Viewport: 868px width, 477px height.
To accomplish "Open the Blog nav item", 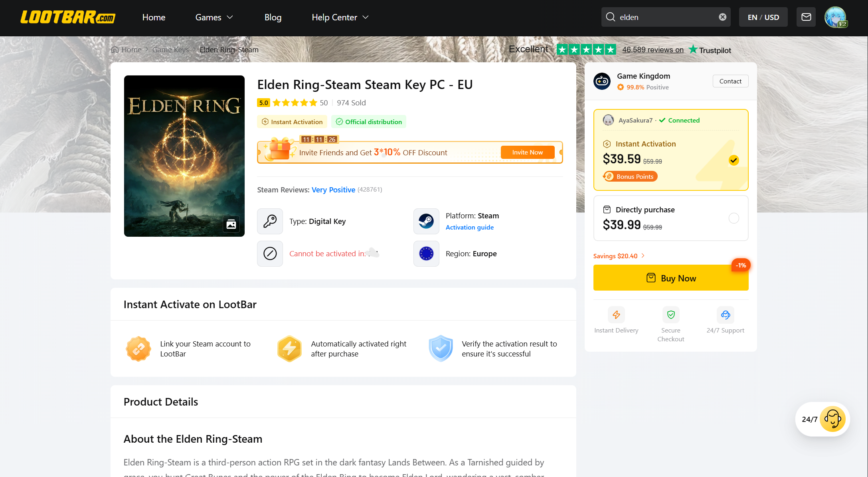I will [x=273, y=17].
